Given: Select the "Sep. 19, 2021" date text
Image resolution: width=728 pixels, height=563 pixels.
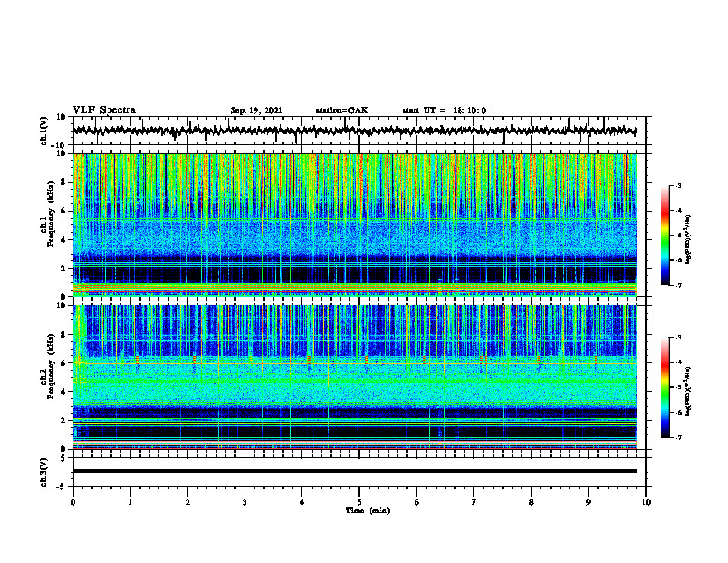Looking at the screenshot, I should click(256, 110).
